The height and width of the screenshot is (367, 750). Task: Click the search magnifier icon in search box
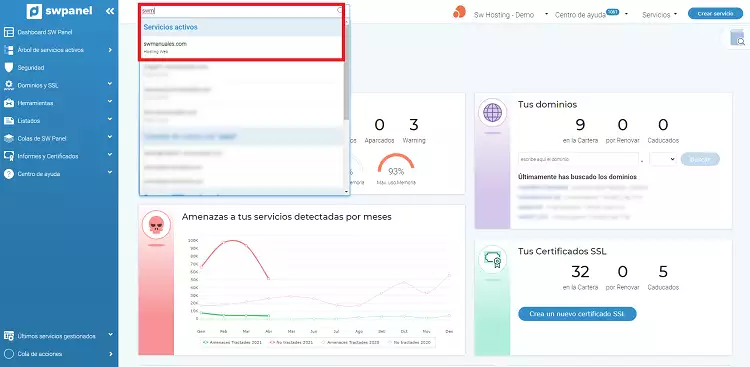point(340,11)
